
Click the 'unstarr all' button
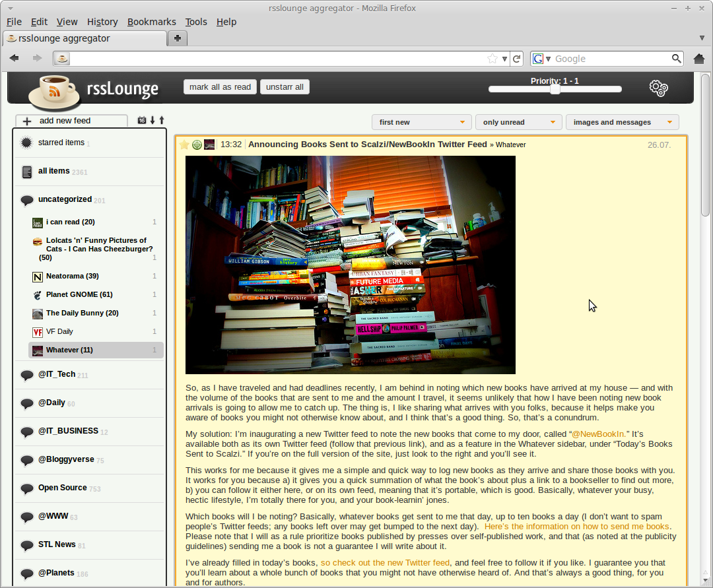coord(285,87)
